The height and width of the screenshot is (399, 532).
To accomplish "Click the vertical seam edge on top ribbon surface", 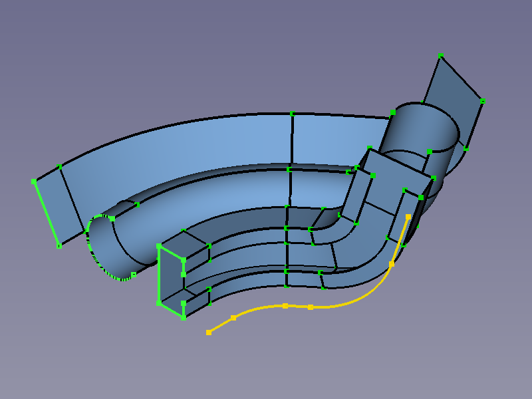I will pos(291,141).
